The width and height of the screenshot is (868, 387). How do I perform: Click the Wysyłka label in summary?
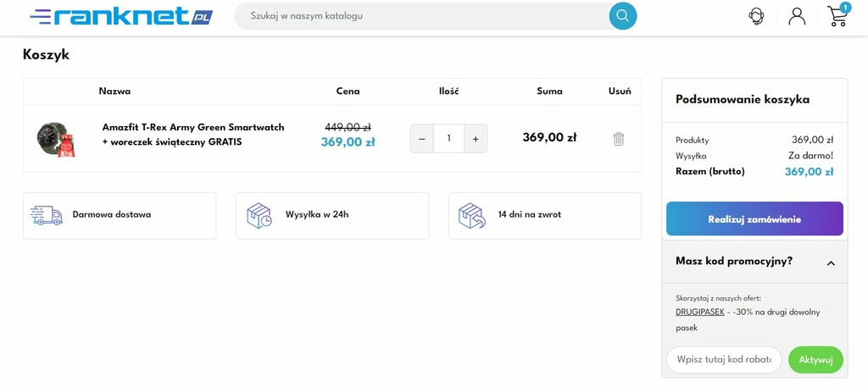coord(691,156)
